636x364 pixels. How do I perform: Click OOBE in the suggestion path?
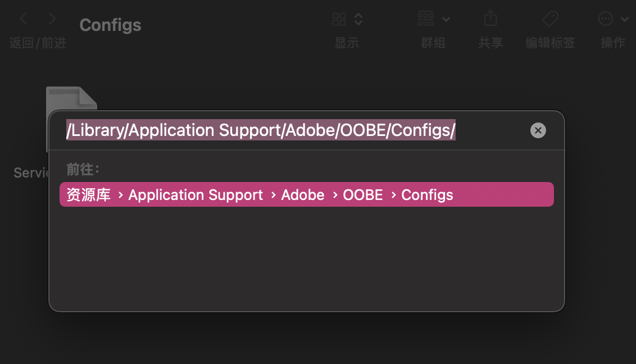(362, 194)
